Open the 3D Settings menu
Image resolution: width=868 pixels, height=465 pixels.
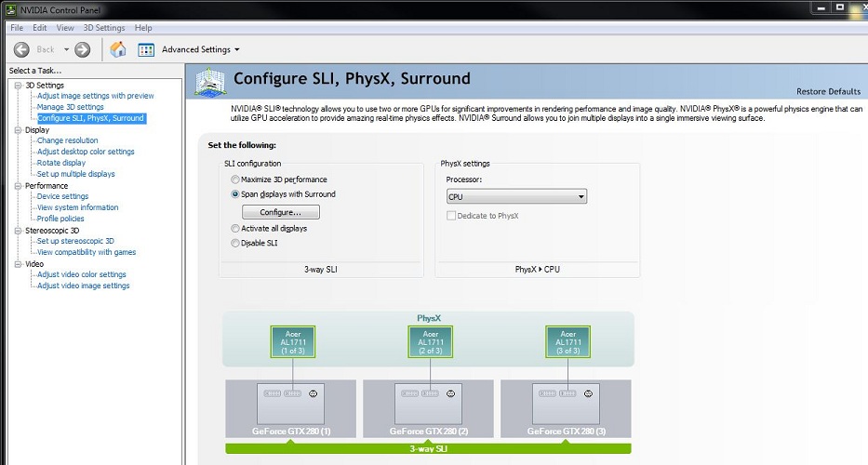tap(104, 28)
